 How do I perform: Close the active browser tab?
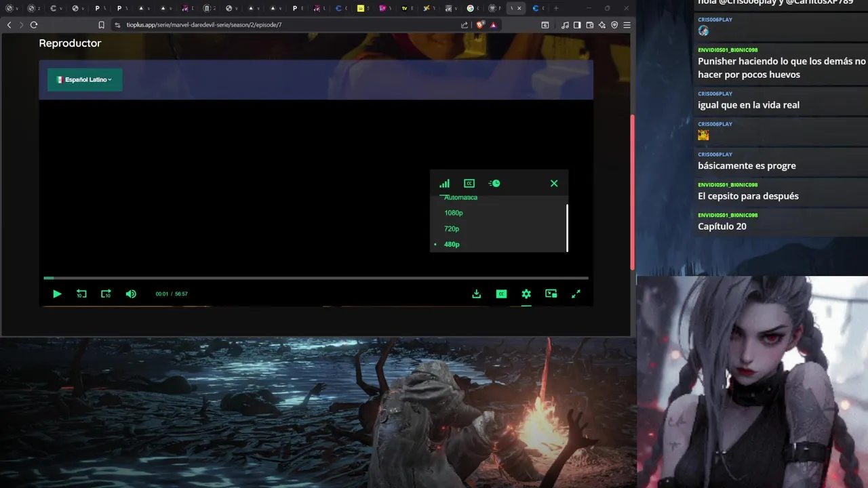[519, 8]
